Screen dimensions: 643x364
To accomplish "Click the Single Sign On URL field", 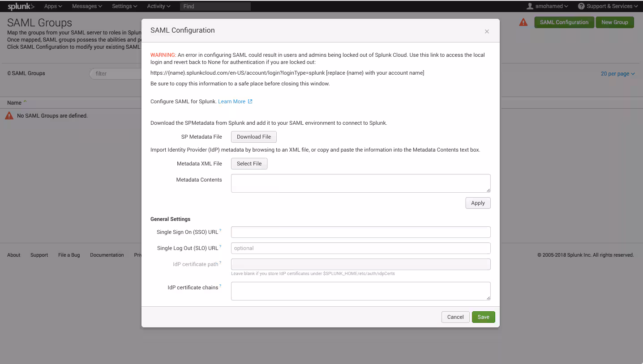I will [360, 232].
